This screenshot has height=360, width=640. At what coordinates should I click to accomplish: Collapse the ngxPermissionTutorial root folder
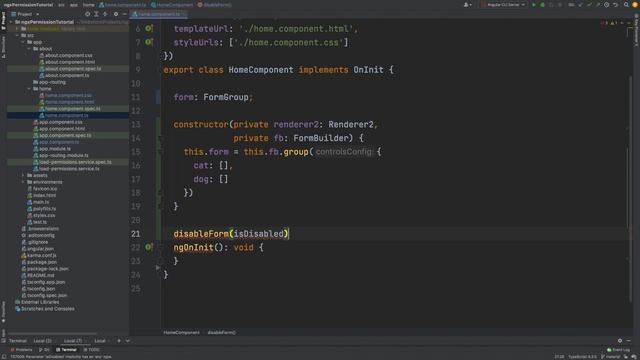coord(11,22)
